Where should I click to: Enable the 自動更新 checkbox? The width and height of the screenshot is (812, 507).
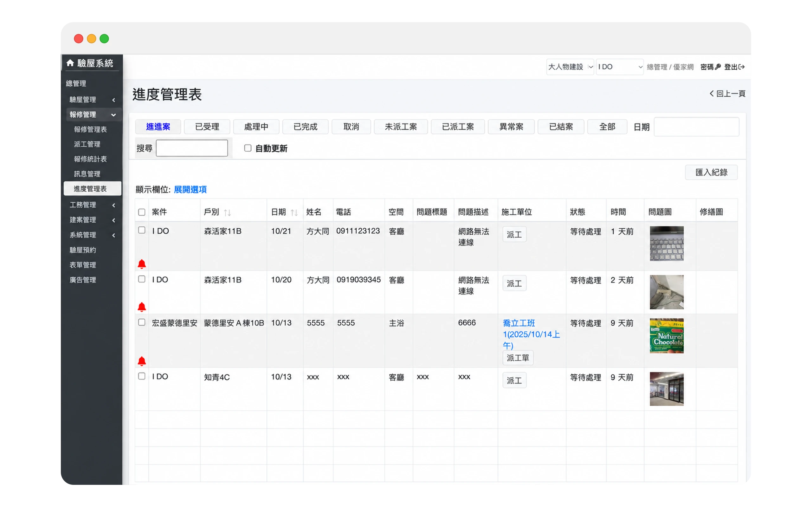248,148
